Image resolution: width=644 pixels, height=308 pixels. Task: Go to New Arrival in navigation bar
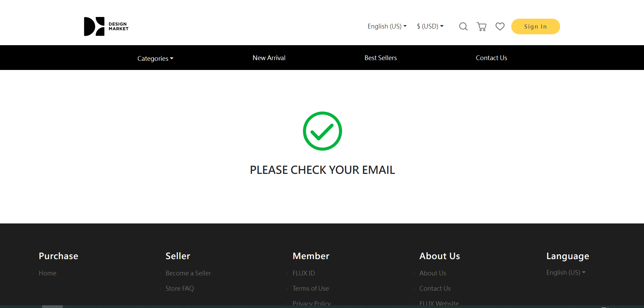pos(269,58)
